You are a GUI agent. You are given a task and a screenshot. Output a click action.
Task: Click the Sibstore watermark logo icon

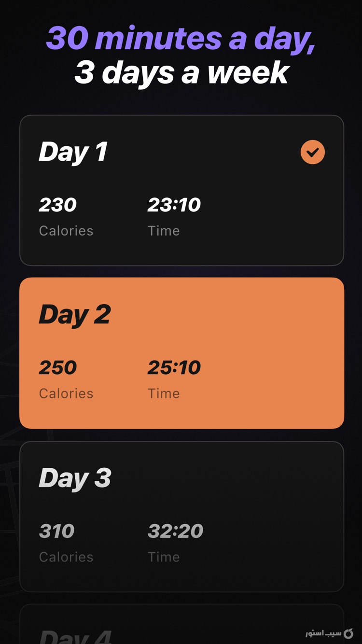click(x=348, y=633)
